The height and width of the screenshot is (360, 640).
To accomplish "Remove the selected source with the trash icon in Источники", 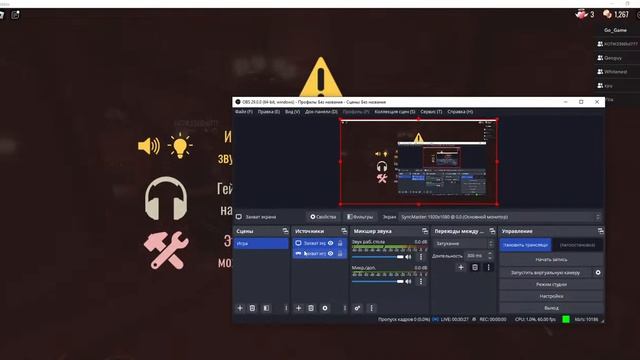I will (311, 308).
